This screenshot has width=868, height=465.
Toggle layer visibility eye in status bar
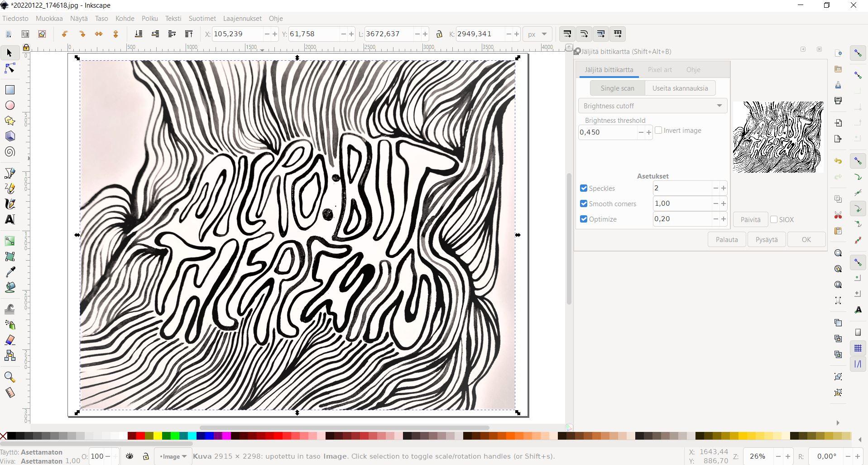click(129, 456)
